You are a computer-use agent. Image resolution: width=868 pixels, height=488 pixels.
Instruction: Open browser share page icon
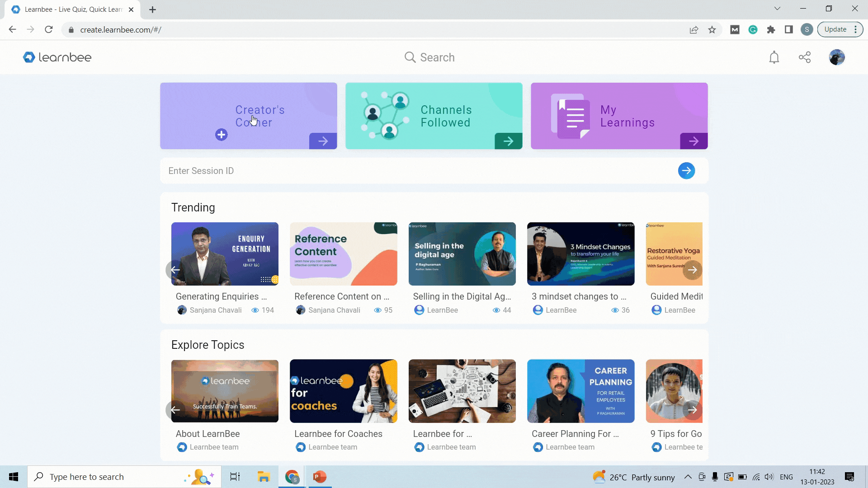693,30
